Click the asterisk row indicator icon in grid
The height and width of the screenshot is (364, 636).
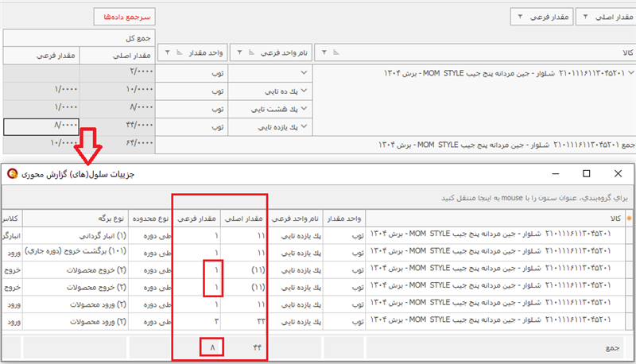point(629,217)
